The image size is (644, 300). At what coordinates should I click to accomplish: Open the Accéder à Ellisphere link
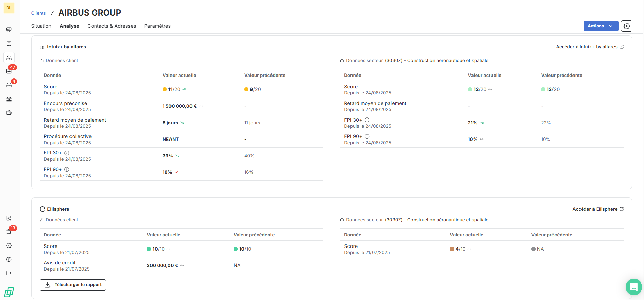tap(598, 209)
